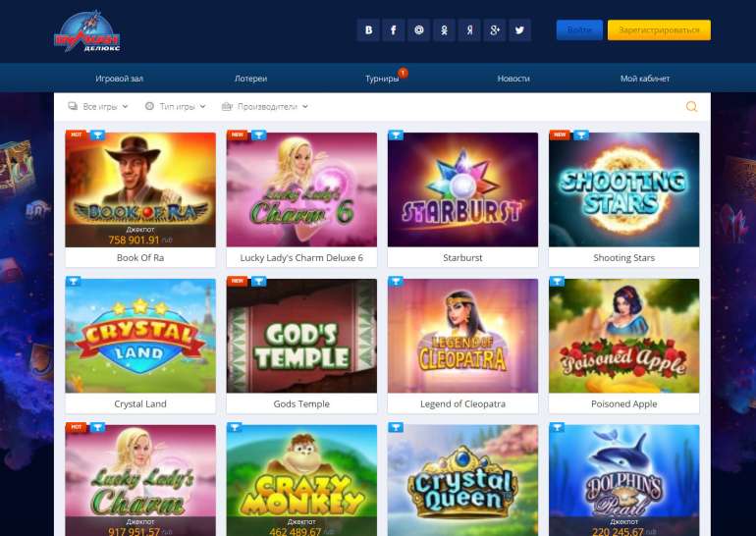
Task: Click the trophy badge on Starburst
Action: point(396,134)
